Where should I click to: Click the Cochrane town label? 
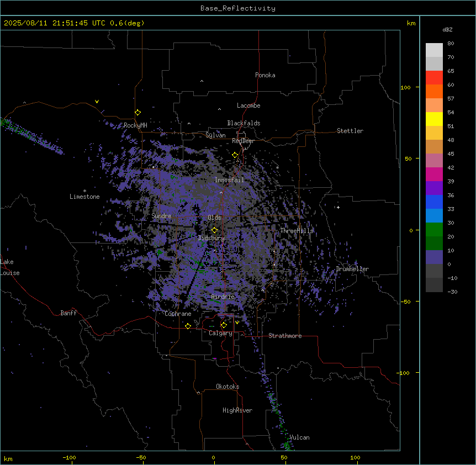click(x=178, y=314)
